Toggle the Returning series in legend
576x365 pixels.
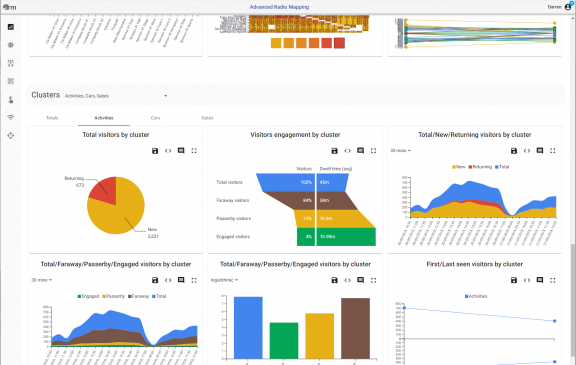(x=480, y=167)
